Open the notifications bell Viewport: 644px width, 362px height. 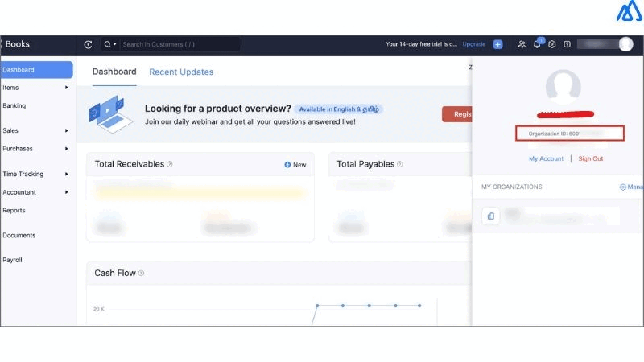coord(537,44)
